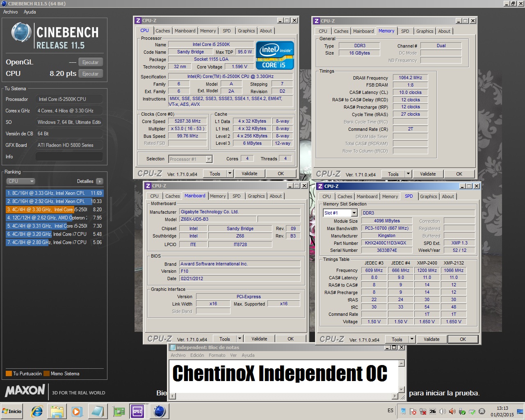Click Tools button in Memory window
Screen dimensions: 525x420
click(x=393, y=174)
